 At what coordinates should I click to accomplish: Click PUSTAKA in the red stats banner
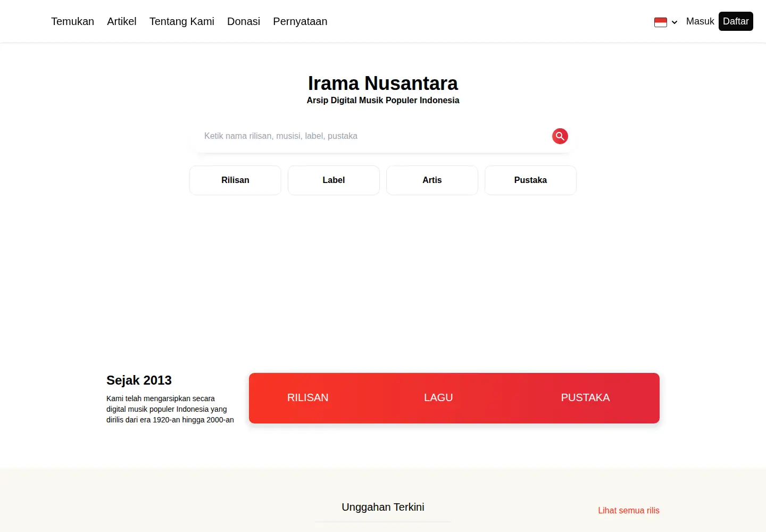pos(585,397)
